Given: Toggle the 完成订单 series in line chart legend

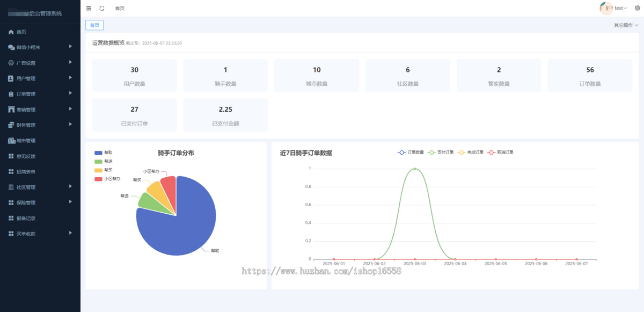Looking at the screenshot, I should click(470, 153).
